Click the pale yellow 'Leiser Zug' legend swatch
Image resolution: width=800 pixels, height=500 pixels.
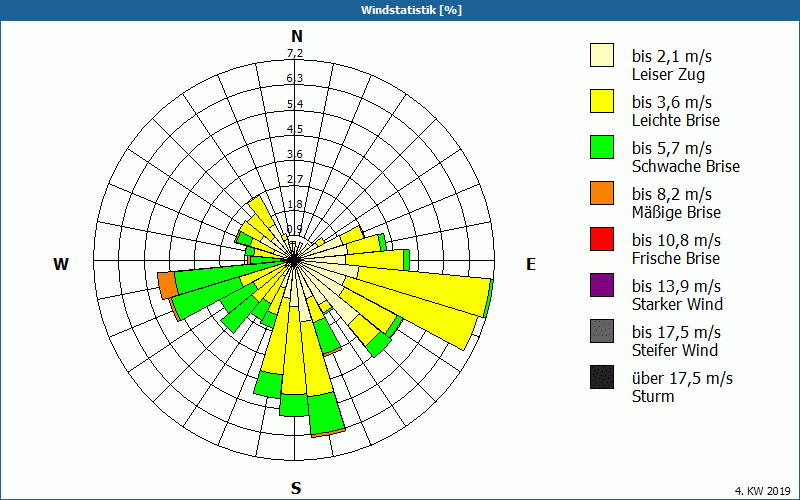(602, 56)
